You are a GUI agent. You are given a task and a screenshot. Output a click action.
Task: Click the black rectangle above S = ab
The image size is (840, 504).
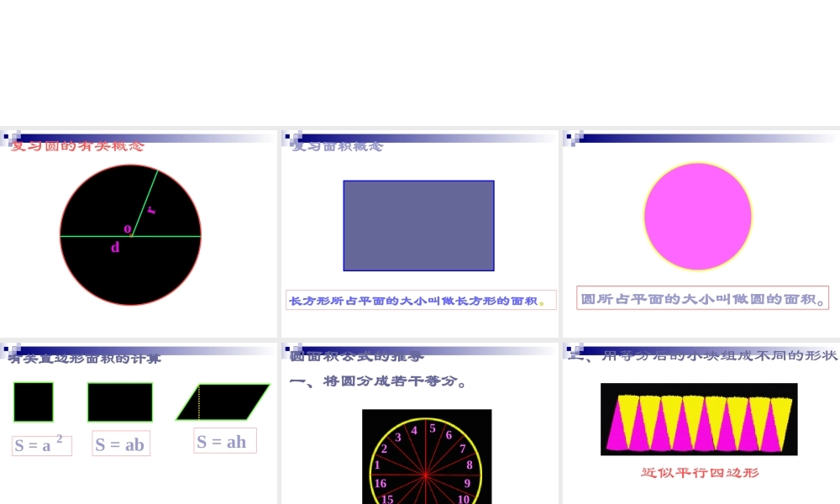coord(120,402)
